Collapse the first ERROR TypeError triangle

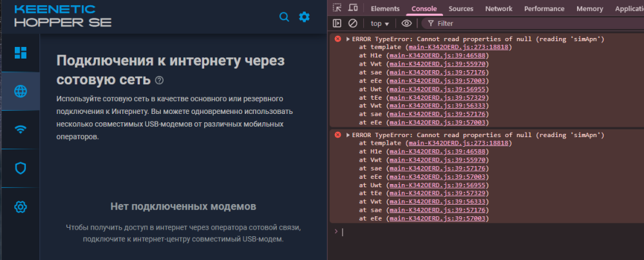click(x=348, y=39)
